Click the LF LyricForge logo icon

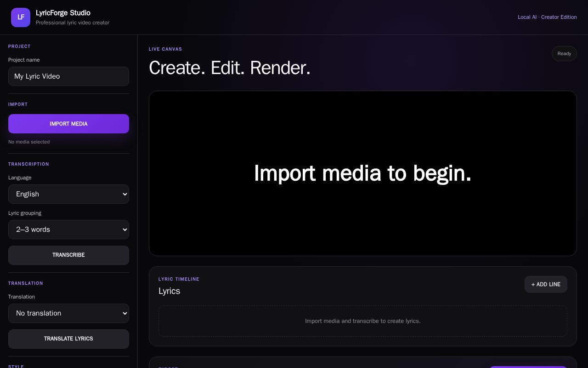pyautogui.click(x=21, y=17)
